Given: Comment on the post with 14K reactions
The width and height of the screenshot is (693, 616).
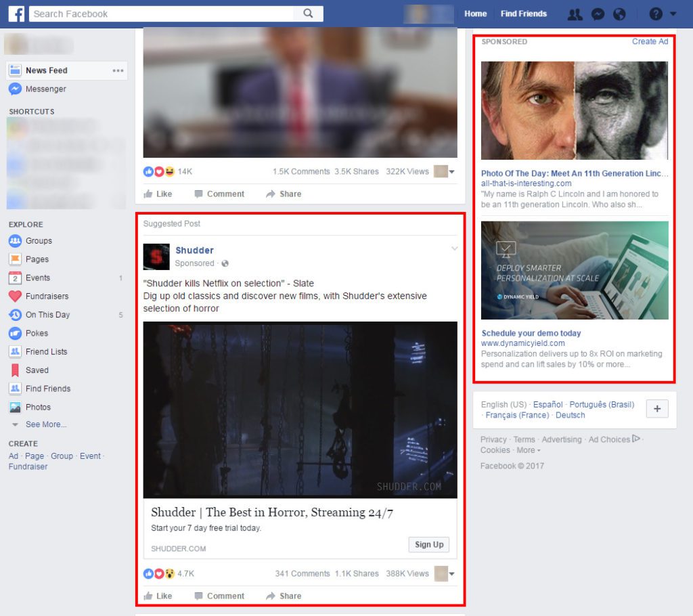Looking at the screenshot, I should click(x=219, y=194).
